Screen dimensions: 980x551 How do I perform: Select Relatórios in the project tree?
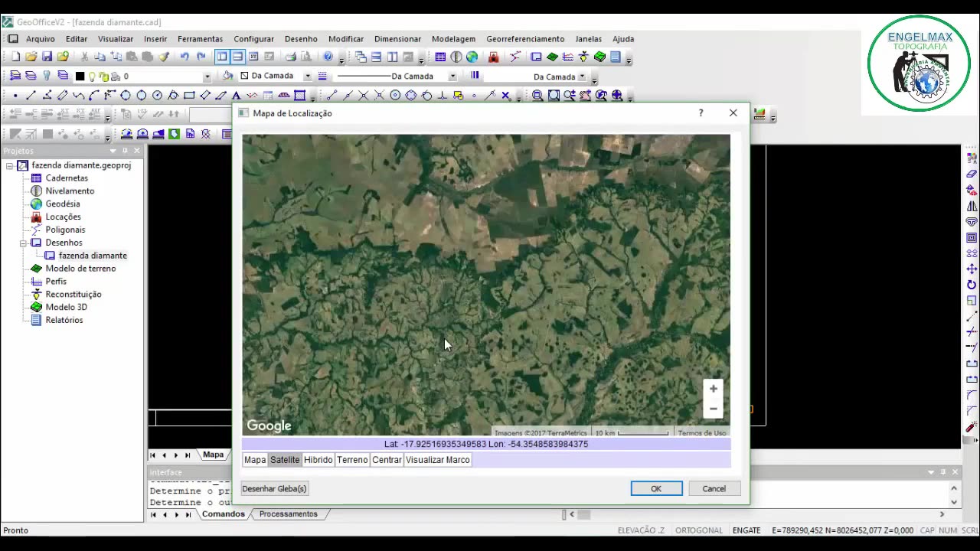64,320
